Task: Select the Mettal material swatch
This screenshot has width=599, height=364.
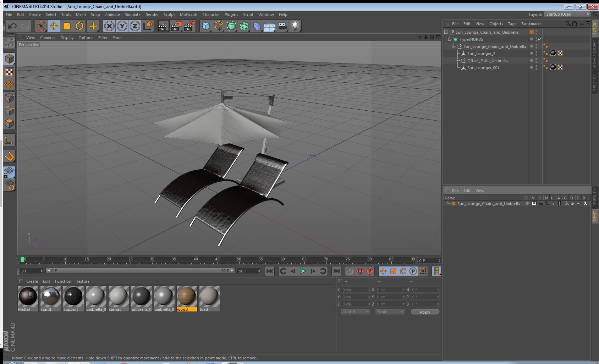Action: coord(28,299)
